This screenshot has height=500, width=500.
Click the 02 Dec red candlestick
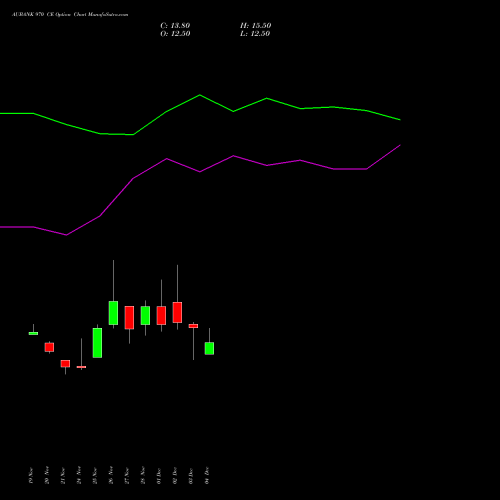177,312
